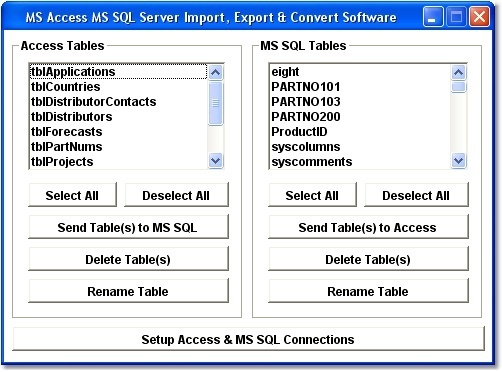Click MS SQL Tables scrollbar up arrow
502x372 pixels.
pyautogui.click(x=459, y=72)
